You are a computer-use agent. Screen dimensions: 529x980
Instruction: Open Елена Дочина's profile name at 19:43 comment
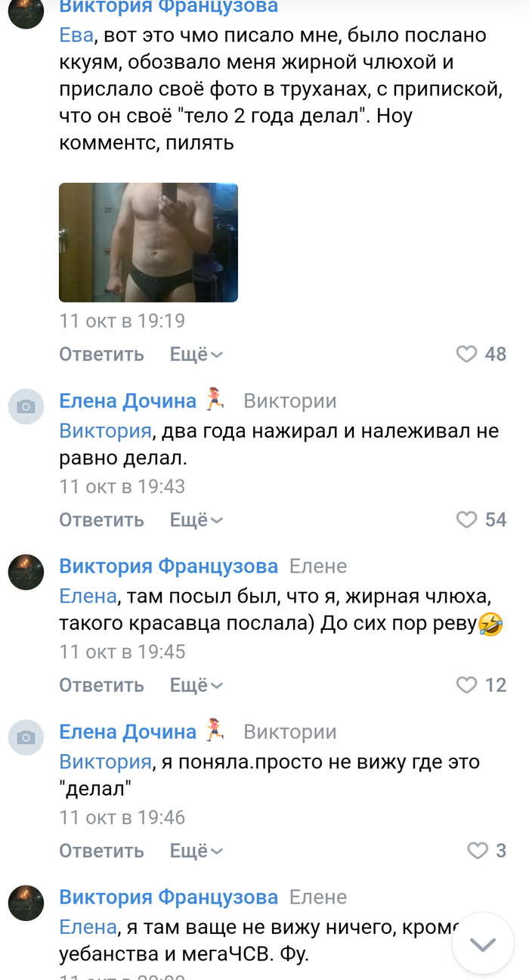point(128,400)
